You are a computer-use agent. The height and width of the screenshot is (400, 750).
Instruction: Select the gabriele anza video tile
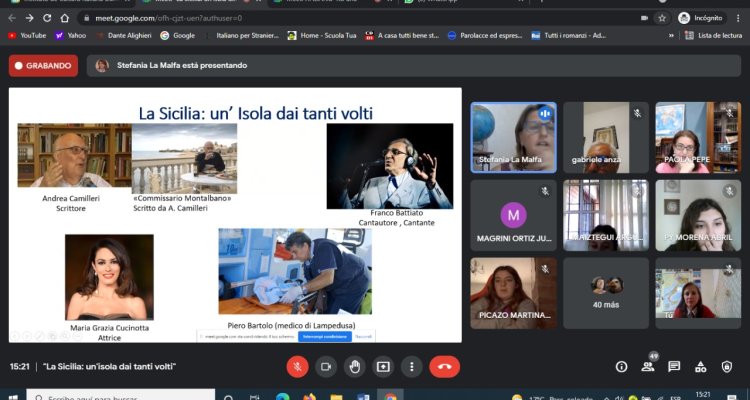point(606,137)
